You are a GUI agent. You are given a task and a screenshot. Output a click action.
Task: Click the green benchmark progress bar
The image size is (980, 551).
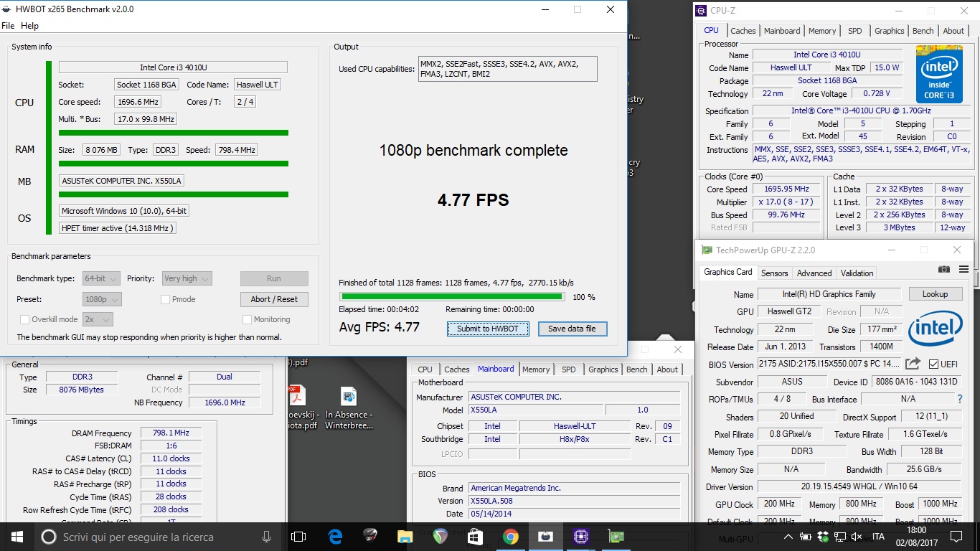[452, 296]
